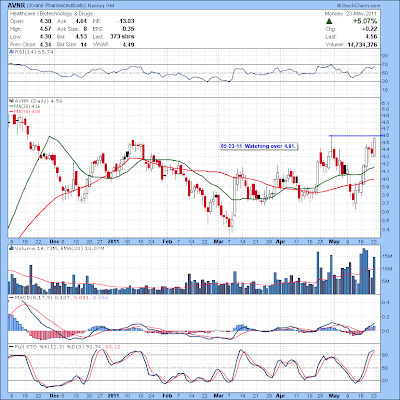Image resolution: width=400 pixels, height=400 pixels.
Task: Click the 2011 label on price chart axis
Action: coord(114,242)
